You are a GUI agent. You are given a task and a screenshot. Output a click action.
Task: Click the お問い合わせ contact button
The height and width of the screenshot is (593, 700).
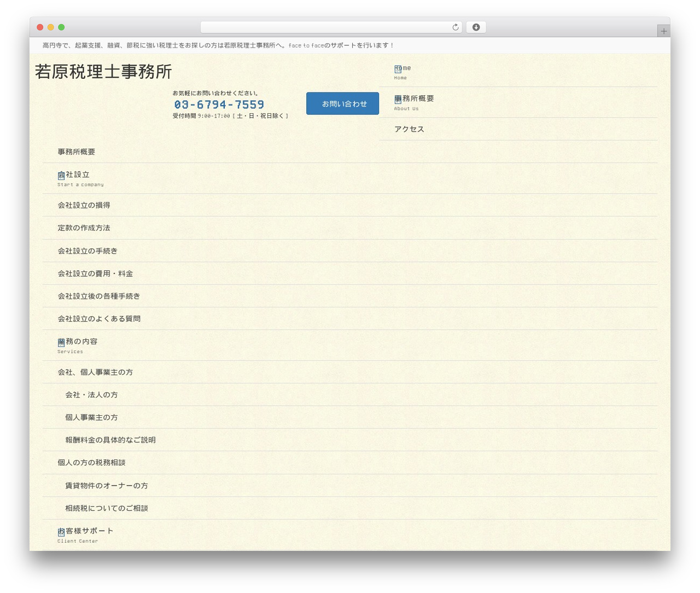click(342, 103)
